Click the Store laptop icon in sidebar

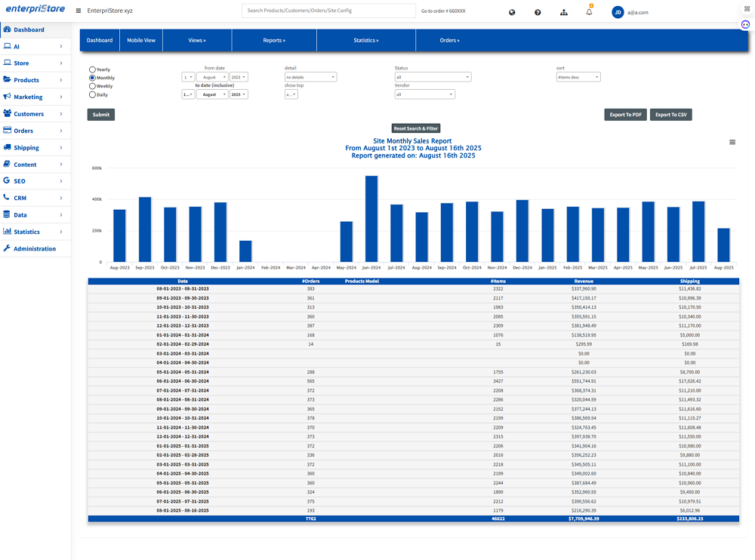click(8, 63)
